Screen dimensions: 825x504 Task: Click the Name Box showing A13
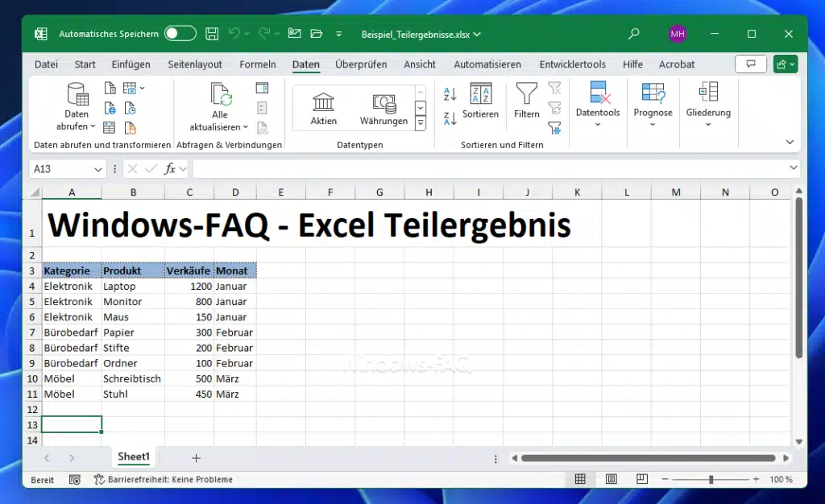click(61, 169)
